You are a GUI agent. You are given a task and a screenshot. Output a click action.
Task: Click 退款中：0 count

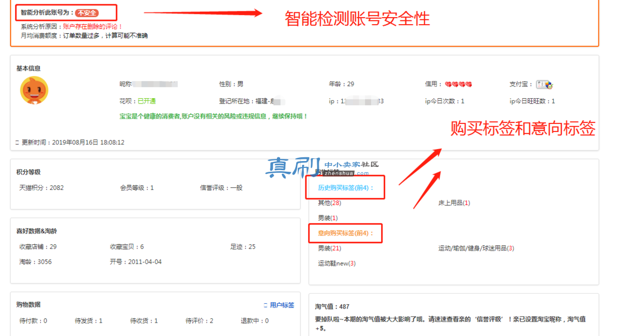[x=255, y=321]
